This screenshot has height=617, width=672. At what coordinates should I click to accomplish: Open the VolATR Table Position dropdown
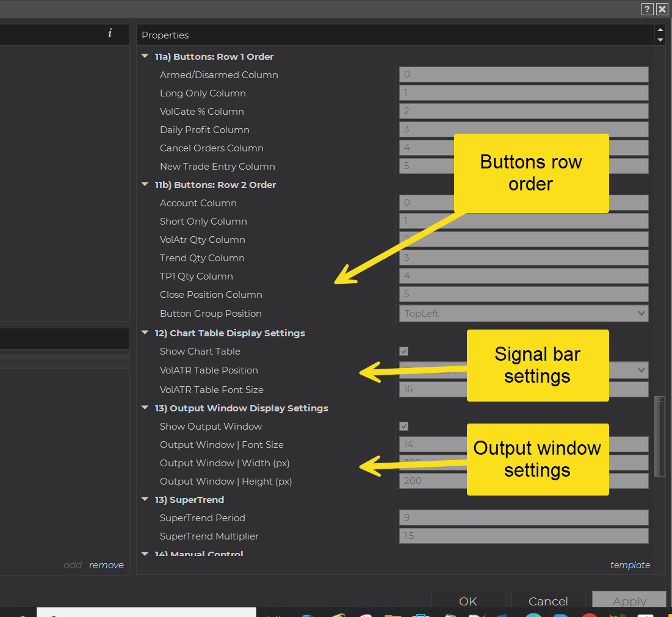coord(641,370)
